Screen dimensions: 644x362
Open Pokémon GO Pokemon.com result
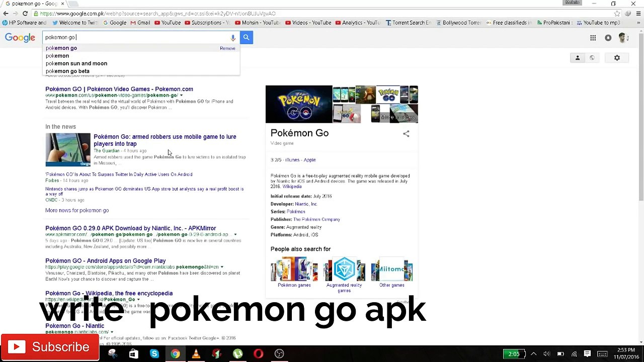tap(119, 89)
